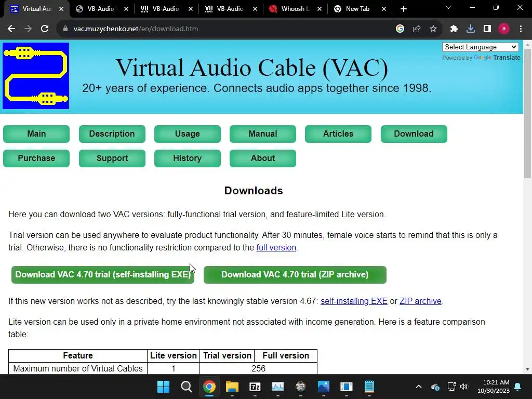Open the Description page button
The height and width of the screenshot is (399, 532).
pyautogui.click(x=112, y=134)
